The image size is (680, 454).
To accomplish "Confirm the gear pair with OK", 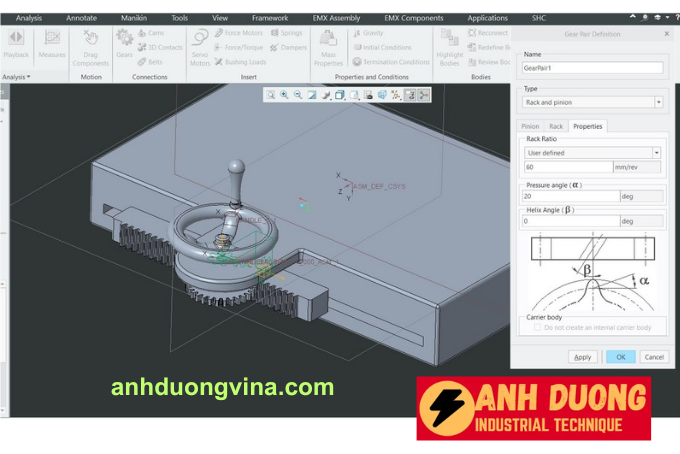I will coord(620,356).
